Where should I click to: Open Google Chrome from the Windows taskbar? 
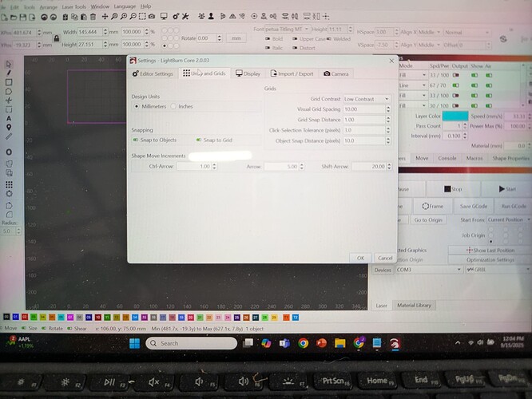pos(304,343)
